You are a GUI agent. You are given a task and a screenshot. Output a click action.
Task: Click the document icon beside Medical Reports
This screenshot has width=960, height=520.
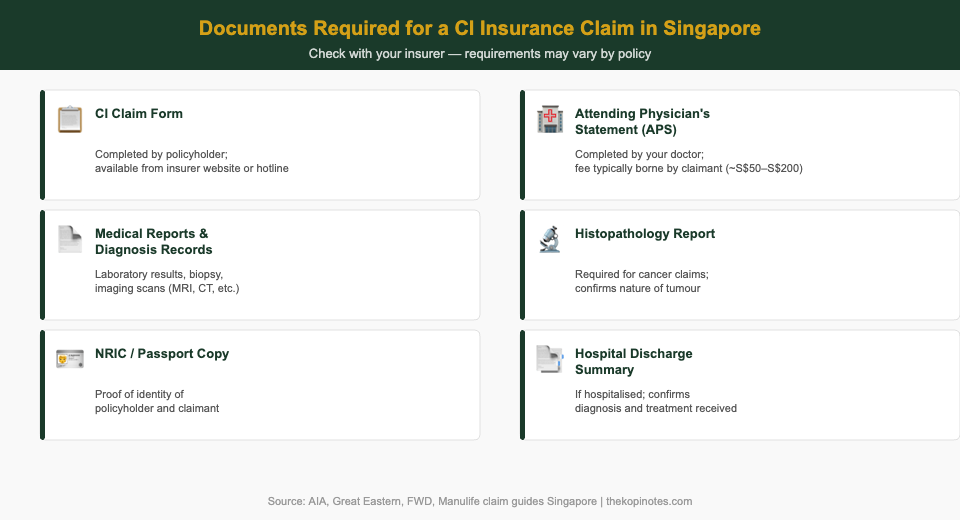click(x=70, y=239)
